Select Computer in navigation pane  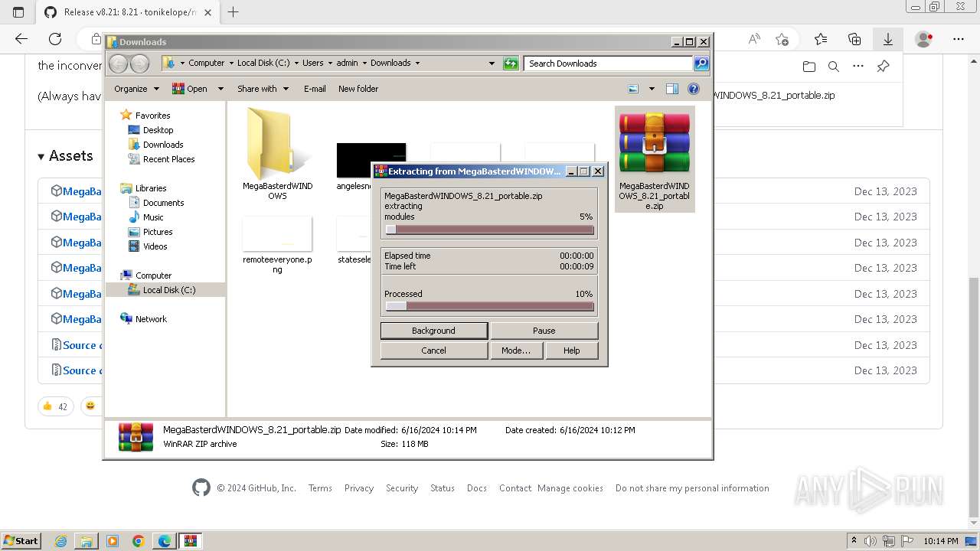153,275
